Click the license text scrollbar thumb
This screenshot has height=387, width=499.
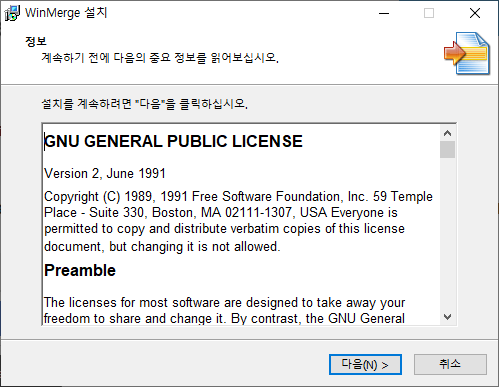point(447,149)
